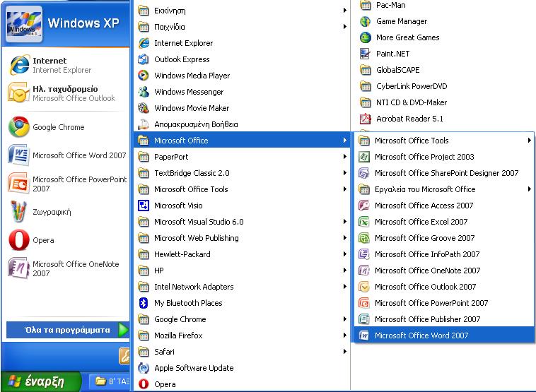The width and height of the screenshot is (536, 392).
Task: Launch Paint.NET
Action: [x=444, y=54]
